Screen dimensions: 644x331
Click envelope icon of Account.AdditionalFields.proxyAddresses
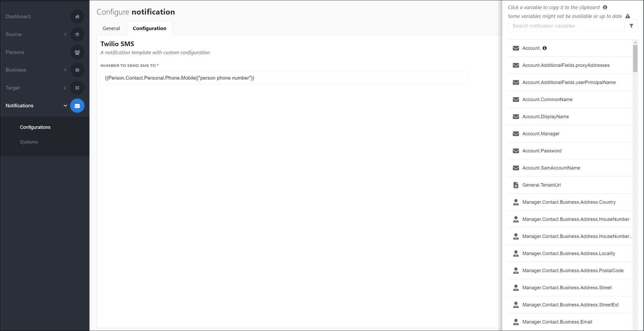(x=516, y=65)
